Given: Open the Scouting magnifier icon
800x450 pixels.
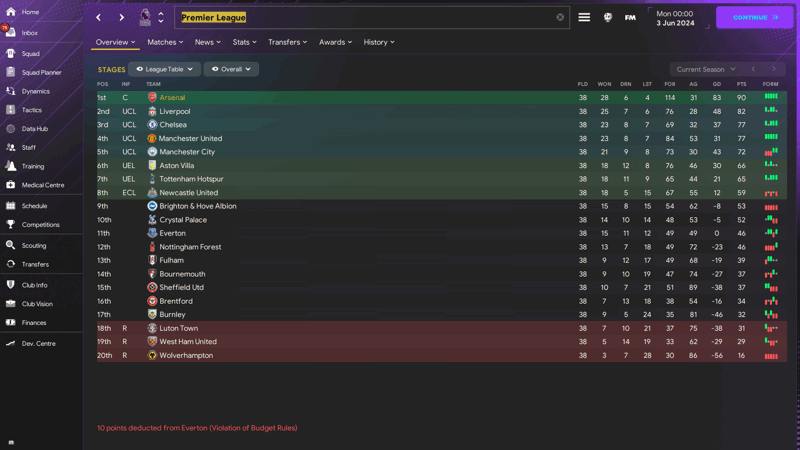Looking at the screenshot, I should point(11,245).
